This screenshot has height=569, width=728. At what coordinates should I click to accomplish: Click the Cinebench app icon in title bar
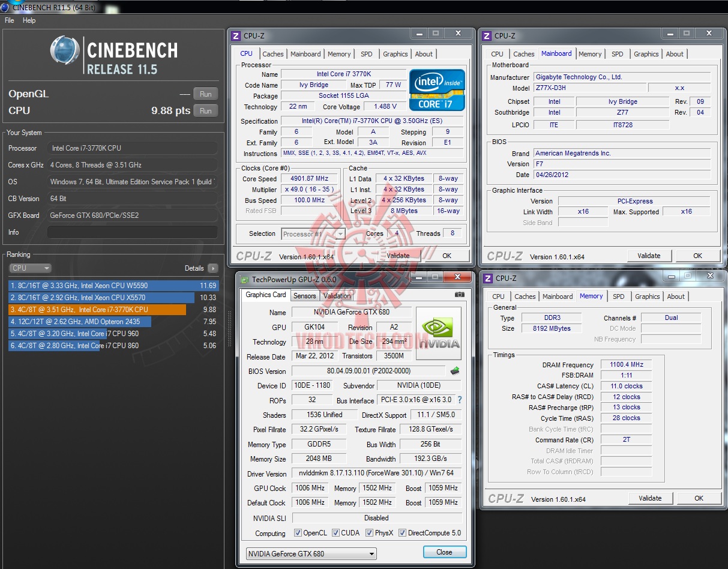coord(5,7)
